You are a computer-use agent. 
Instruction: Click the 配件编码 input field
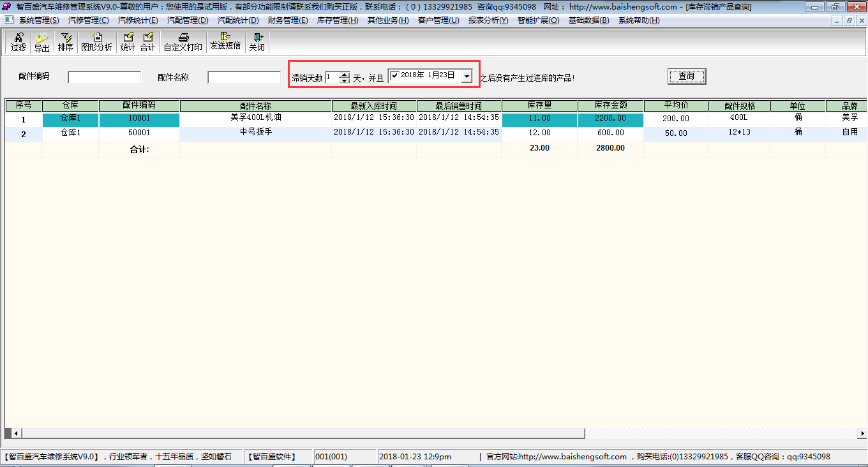pyautogui.click(x=104, y=77)
